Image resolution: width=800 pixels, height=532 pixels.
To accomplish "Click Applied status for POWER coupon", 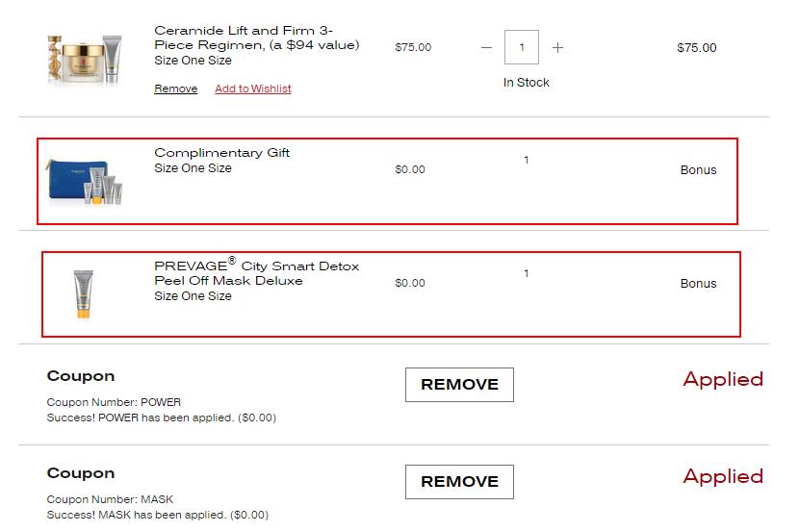I will coord(722,379).
